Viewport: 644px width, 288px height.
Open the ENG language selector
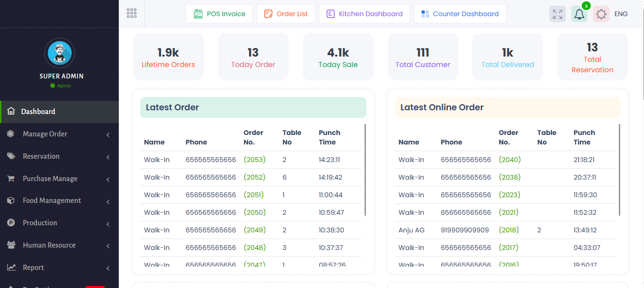coord(621,14)
